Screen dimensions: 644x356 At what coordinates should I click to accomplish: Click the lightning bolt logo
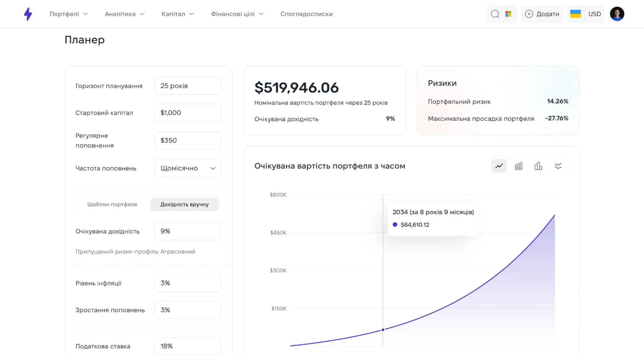tap(28, 14)
